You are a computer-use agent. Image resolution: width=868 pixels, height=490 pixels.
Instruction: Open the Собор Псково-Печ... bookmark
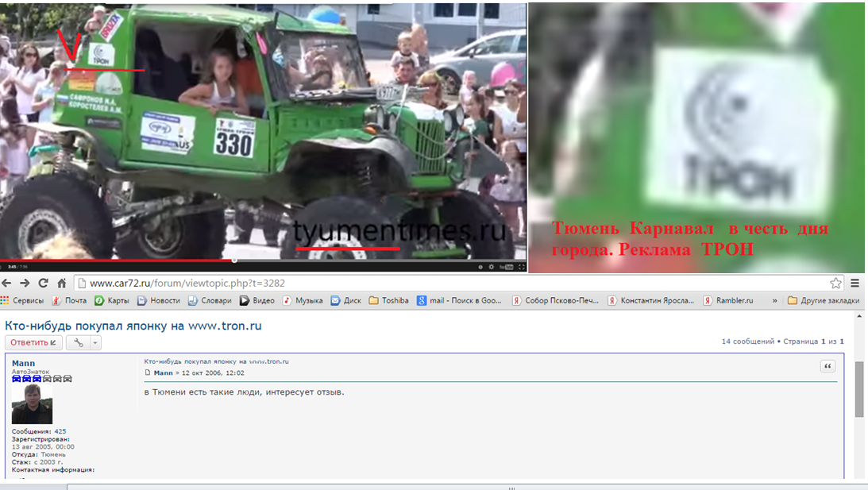[x=555, y=301]
